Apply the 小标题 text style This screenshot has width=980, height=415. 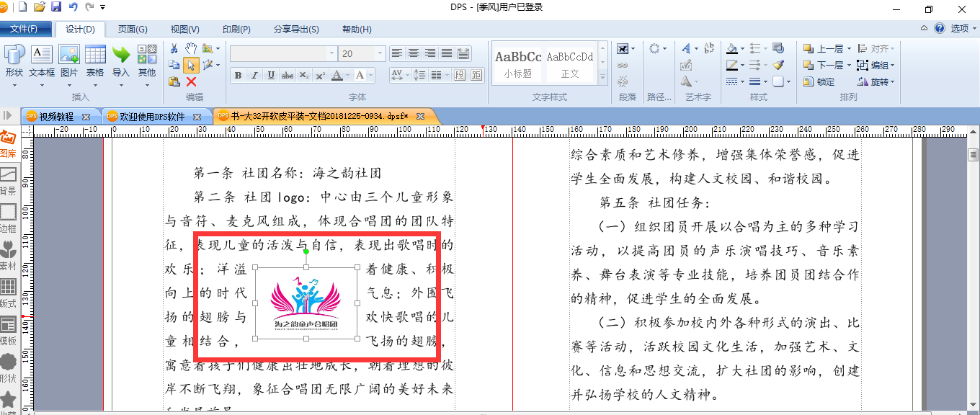[x=518, y=63]
